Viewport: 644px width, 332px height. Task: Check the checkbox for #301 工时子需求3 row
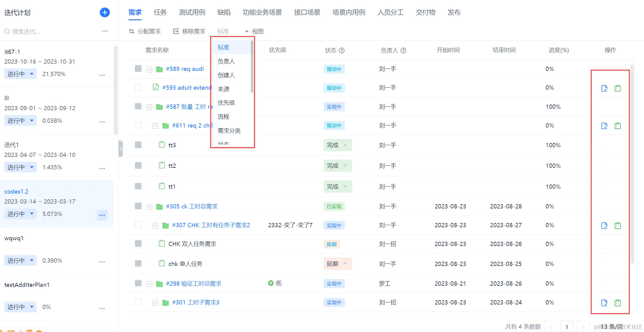tap(138, 302)
